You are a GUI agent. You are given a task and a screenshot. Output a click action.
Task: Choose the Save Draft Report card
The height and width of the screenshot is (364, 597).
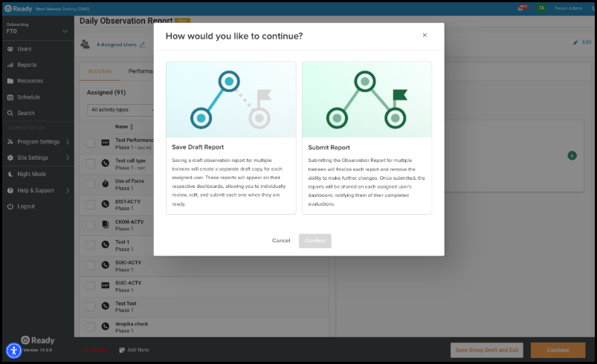pos(231,137)
